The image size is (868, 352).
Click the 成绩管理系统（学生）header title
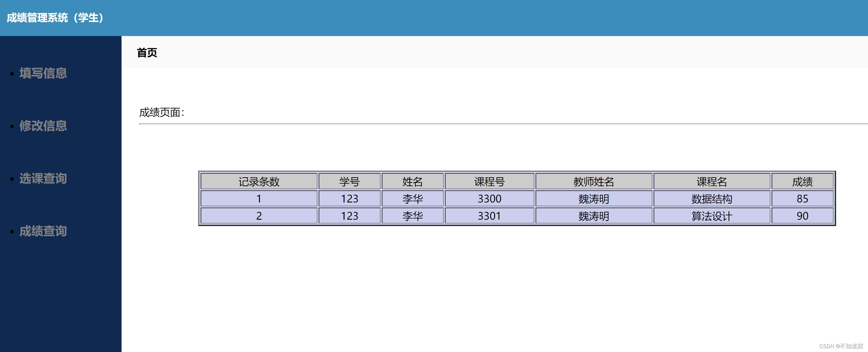coord(56,18)
